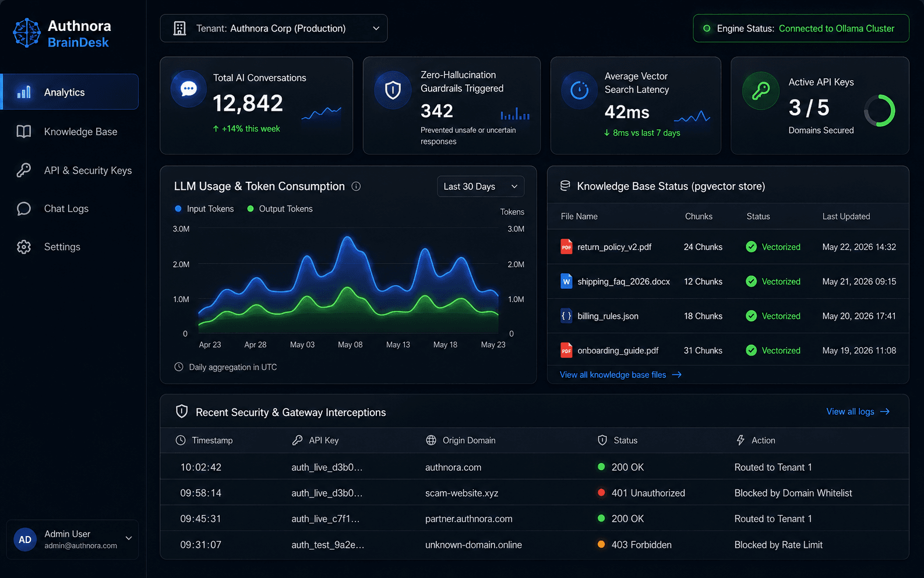Screen dimensions: 924x578
Task: Open Knowledge Base from sidebar
Action: (70, 132)
